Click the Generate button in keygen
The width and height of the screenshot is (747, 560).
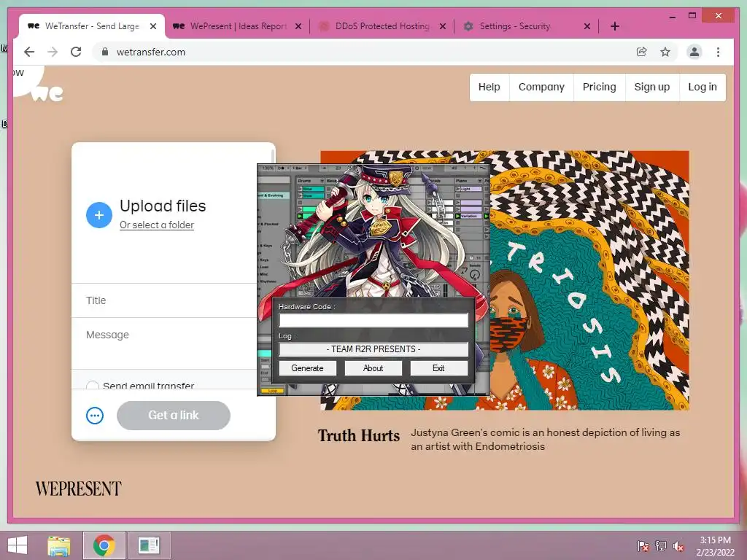[x=307, y=368]
